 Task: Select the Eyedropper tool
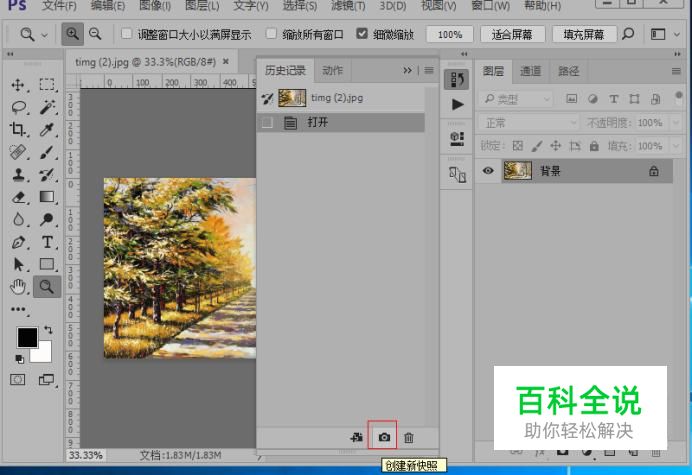(x=47, y=129)
